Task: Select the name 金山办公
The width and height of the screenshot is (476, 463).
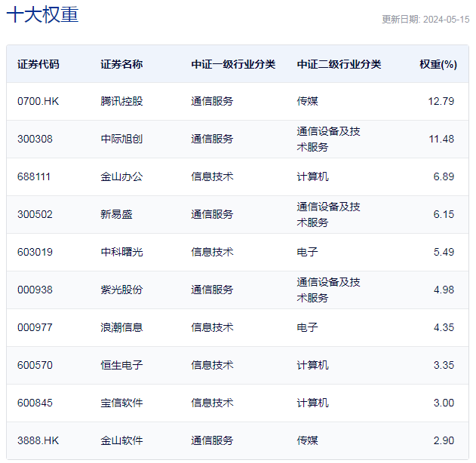Action: click(121, 176)
